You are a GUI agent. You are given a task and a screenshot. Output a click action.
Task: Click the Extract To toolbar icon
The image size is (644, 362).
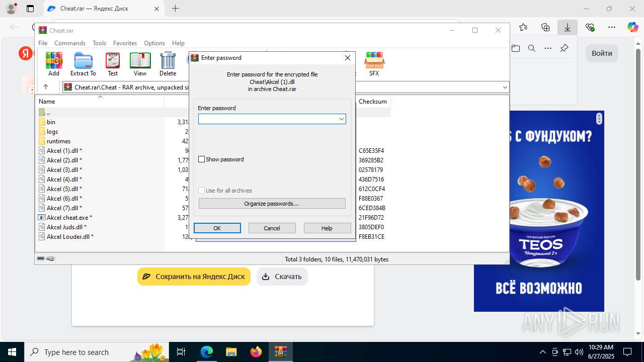83,64
